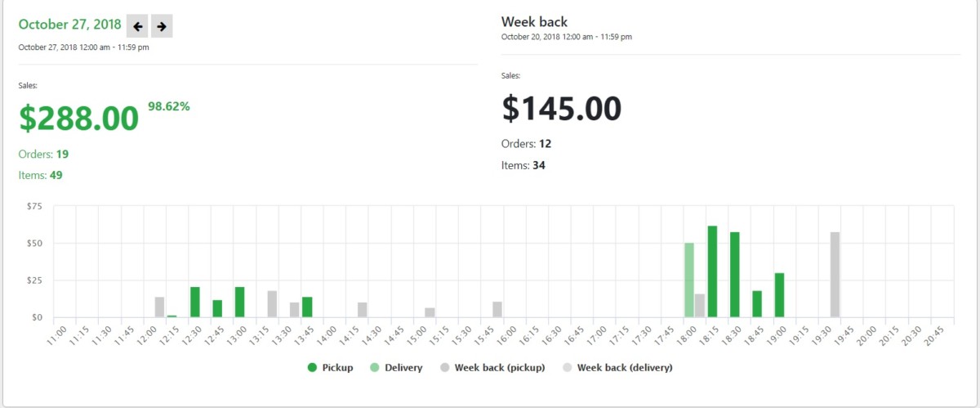Toggle Week back (delivery) legend item
Screen dimensions: 980x408
617,368
